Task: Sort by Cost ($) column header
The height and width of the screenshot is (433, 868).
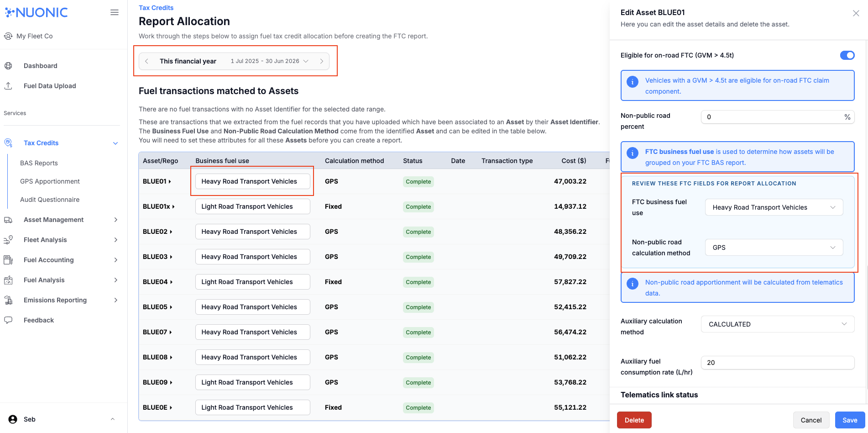Action: [574, 161]
